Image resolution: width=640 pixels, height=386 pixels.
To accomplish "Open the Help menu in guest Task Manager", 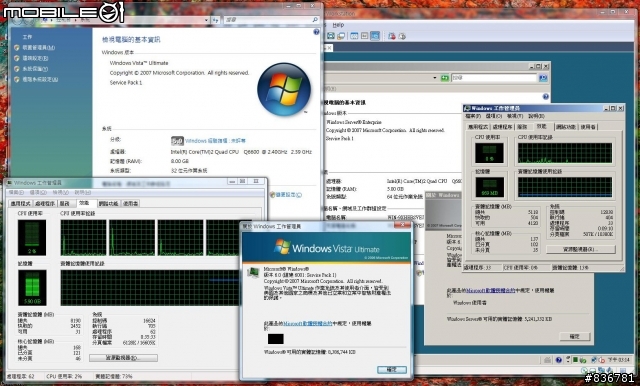I will point(536,116).
